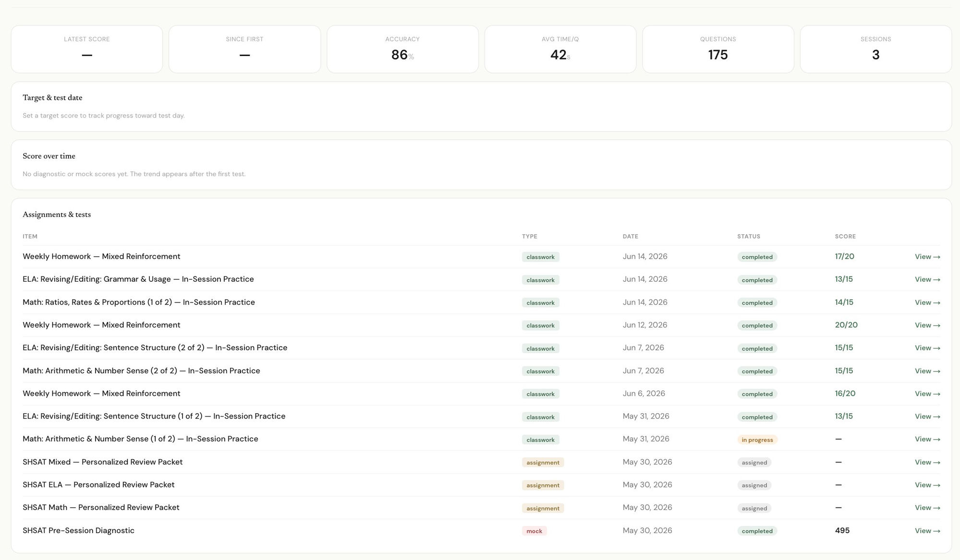Open View link for ELA Sentence Structure (2 of 2)
Image resolution: width=960 pixels, height=560 pixels.
927,348
